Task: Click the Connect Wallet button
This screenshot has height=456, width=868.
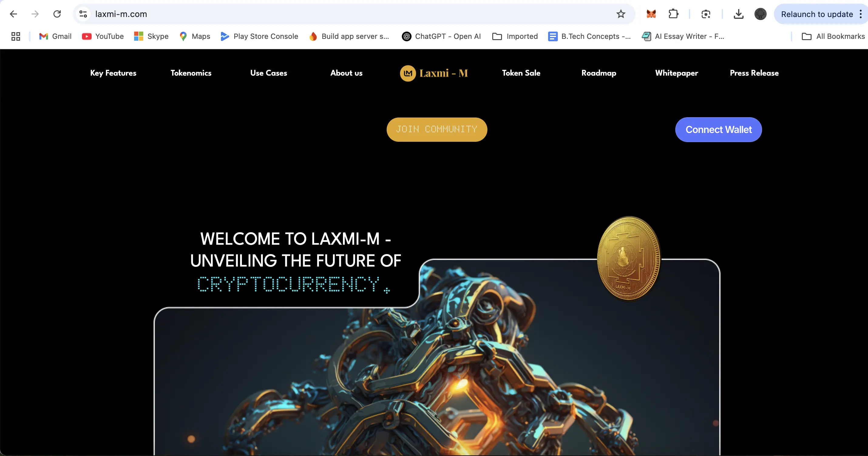Action: 718,129
